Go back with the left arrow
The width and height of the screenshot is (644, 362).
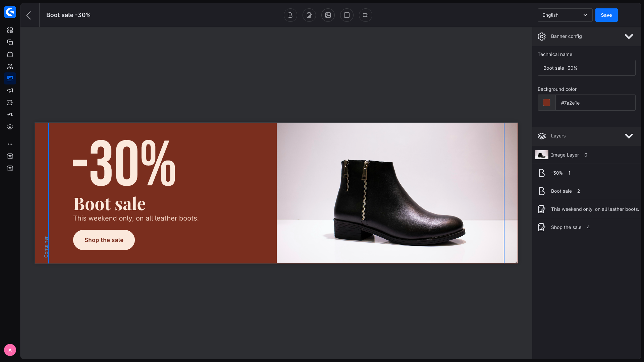pyautogui.click(x=29, y=15)
